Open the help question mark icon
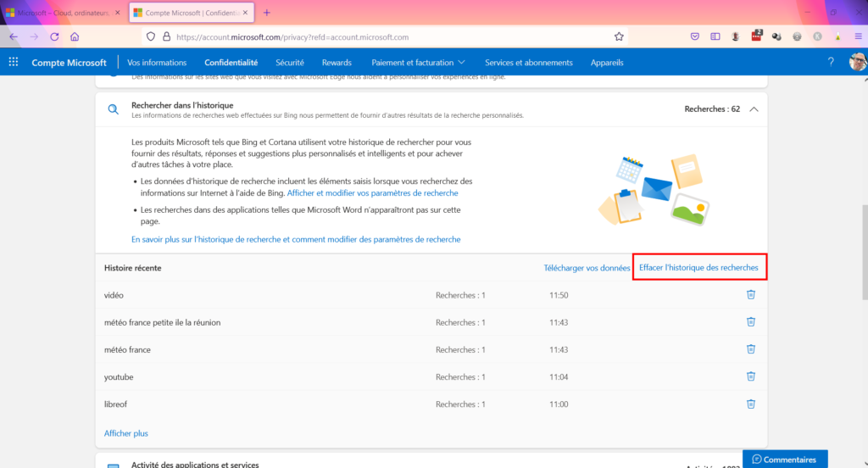The height and width of the screenshot is (468, 868). [x=831, y=62]
